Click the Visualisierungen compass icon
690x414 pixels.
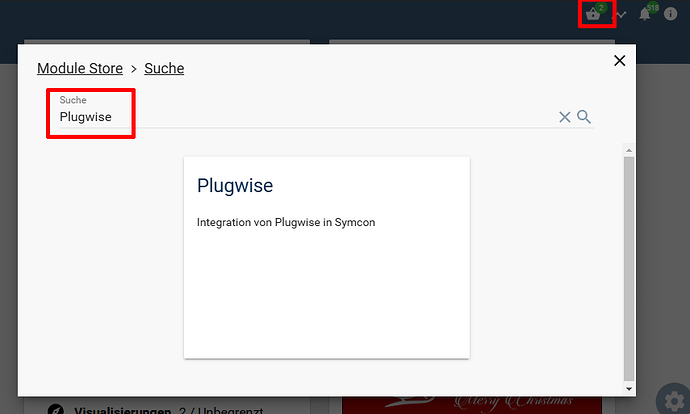[x=55, y=409]
